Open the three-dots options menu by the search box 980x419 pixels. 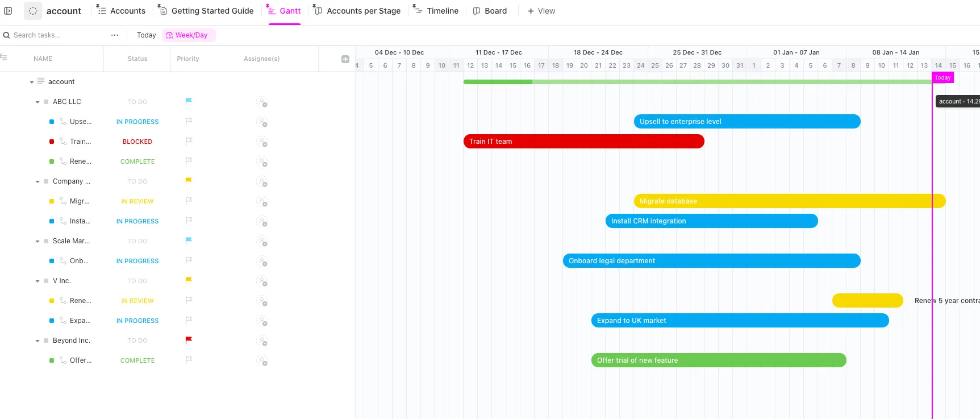115,35
